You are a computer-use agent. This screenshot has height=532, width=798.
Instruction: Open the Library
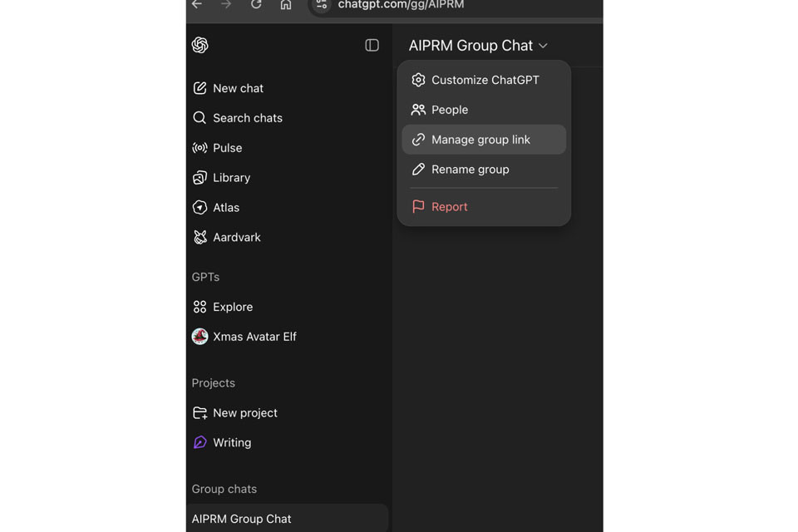(x=231, y=178)
